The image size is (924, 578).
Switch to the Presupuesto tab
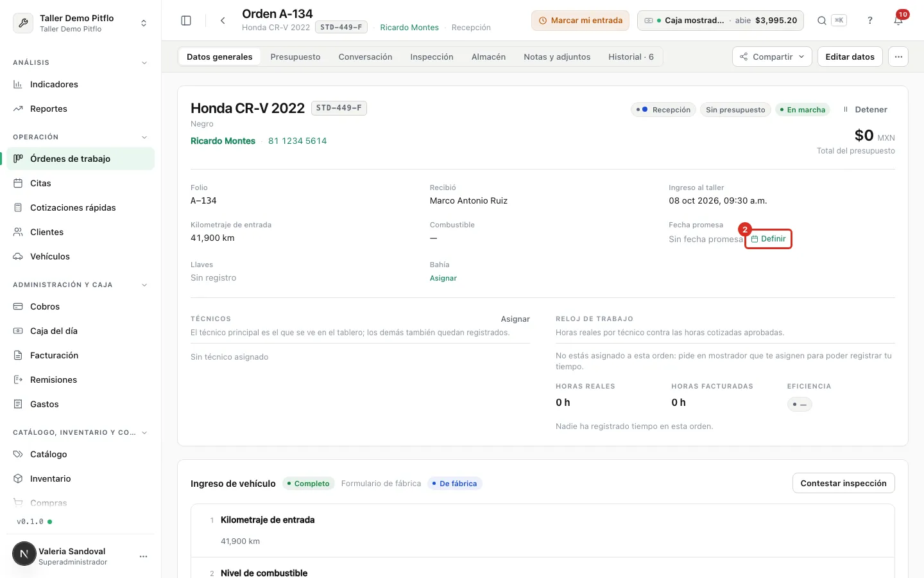295,57
